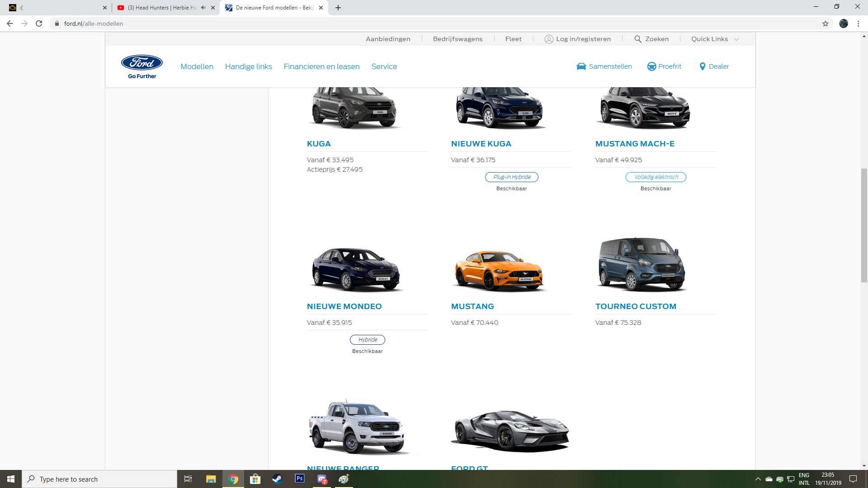The width and height of the screenshot is (868, 488).
Task: Open the NIEUWE MONDEO model title
Action: click(x=344, y=306)
